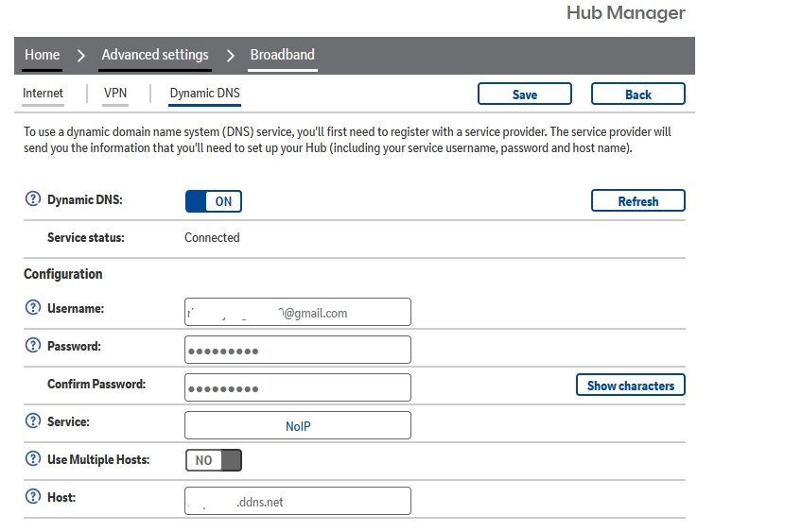Click help icon next to Dynamic DNS
The height and width of the screenshot is (532, 802).
click(x=33, y=199)
